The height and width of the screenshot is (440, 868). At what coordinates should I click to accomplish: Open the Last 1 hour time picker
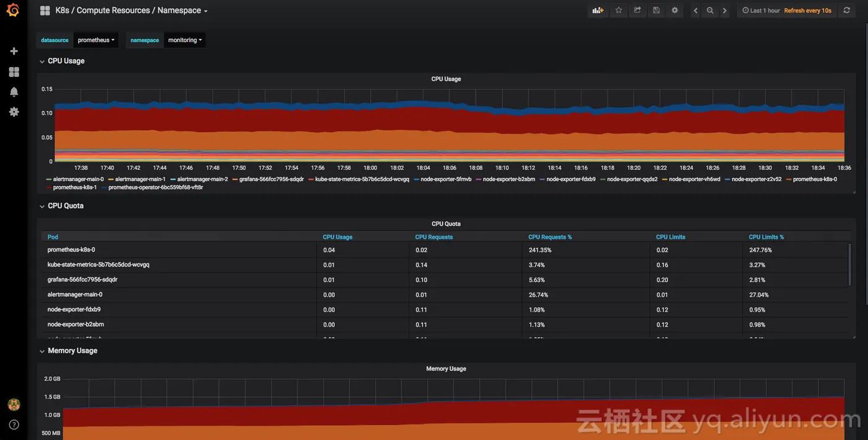[761, 11]
